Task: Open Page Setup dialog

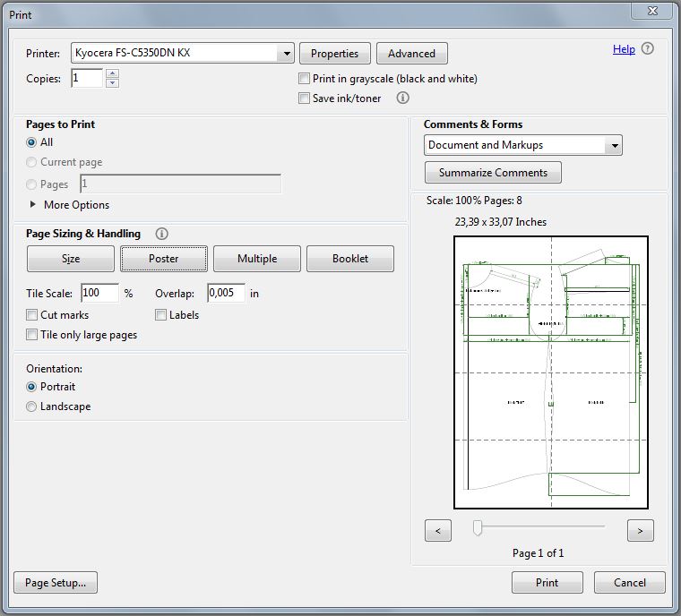Action: click(56, 583)
